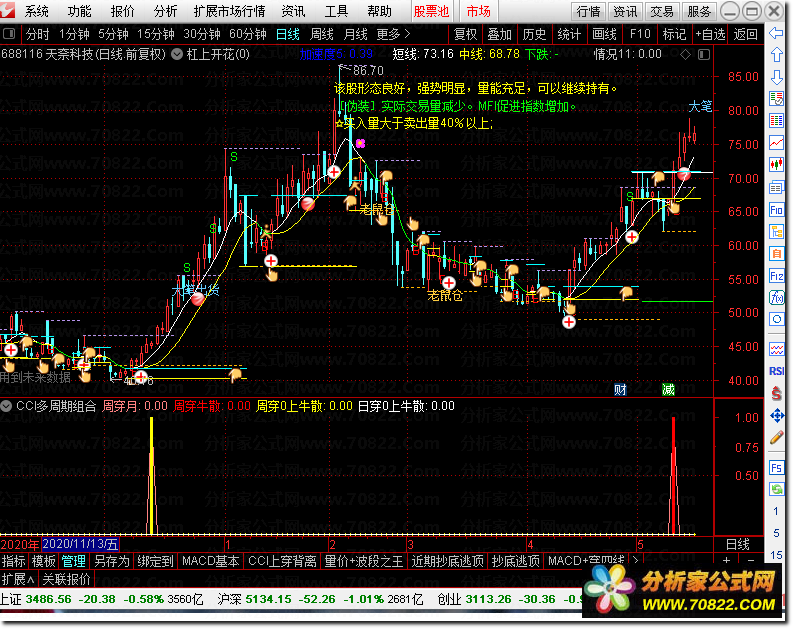Click the F12 icon in sidebar

[776, 276]
